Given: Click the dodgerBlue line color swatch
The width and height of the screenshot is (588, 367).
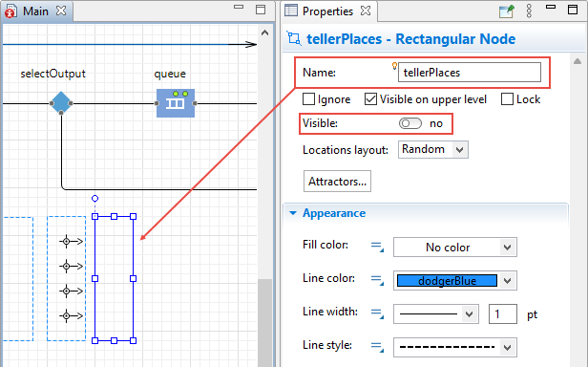Looking at the screenshot, I should coord(447,281).
